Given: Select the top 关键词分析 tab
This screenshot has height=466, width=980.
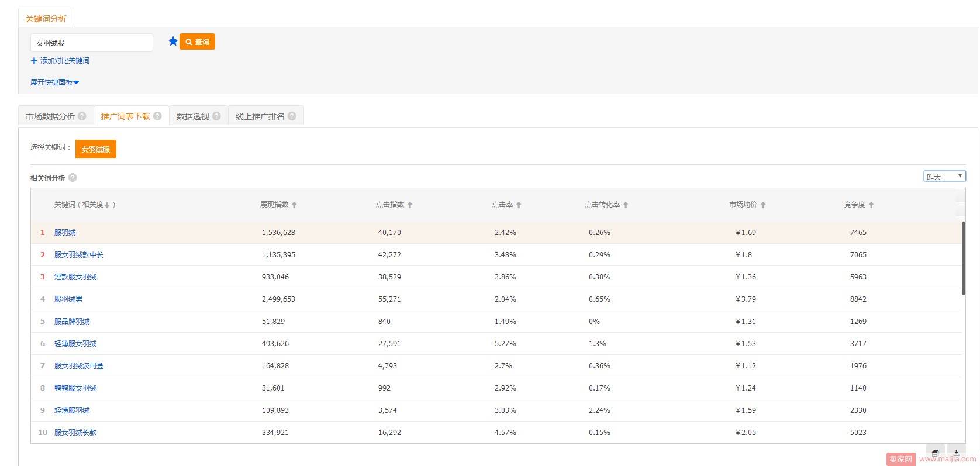Looking at the screenshot, I should [x=46, y=19].
